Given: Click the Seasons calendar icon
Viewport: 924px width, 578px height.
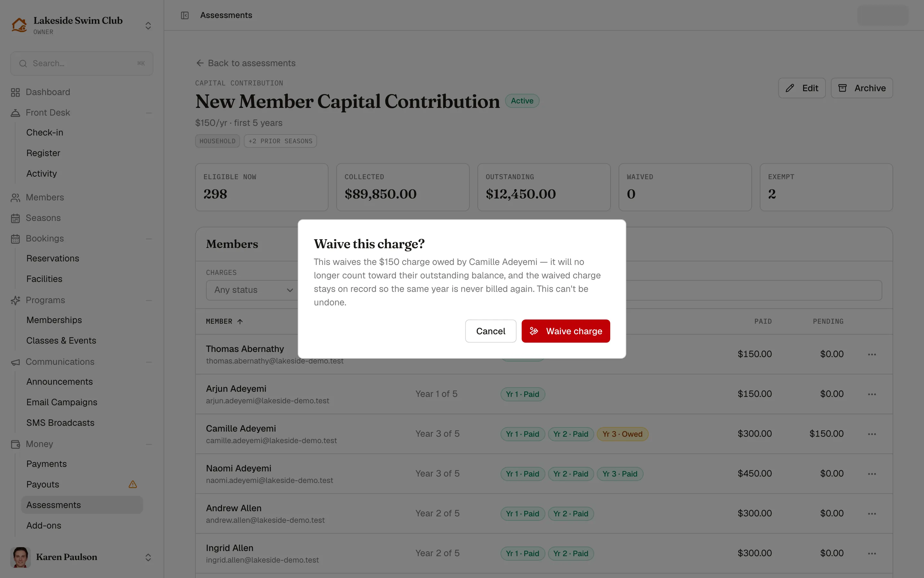Looking at the screenshot, I should 15,218.
